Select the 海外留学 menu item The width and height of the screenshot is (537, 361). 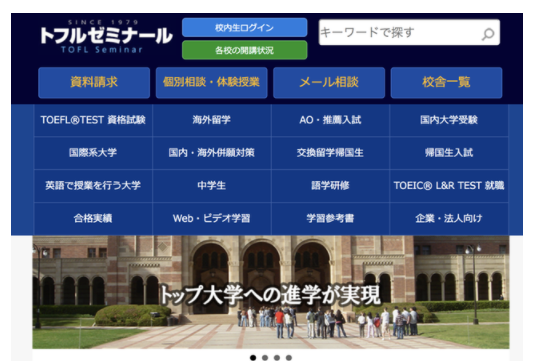(x=212, y=120)
